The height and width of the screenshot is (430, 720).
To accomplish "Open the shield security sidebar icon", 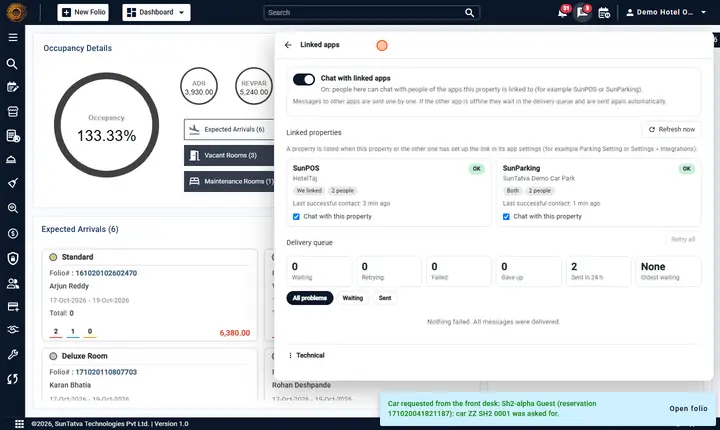I will click(x=13, y=258).
